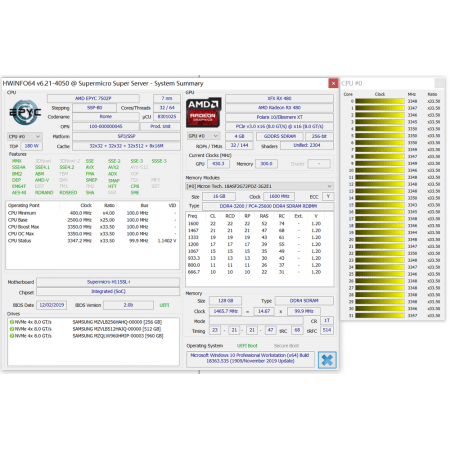This screenshot has height=450, width=450.
Task: Click the core 31 clock bar
Action: pos(380,315)
